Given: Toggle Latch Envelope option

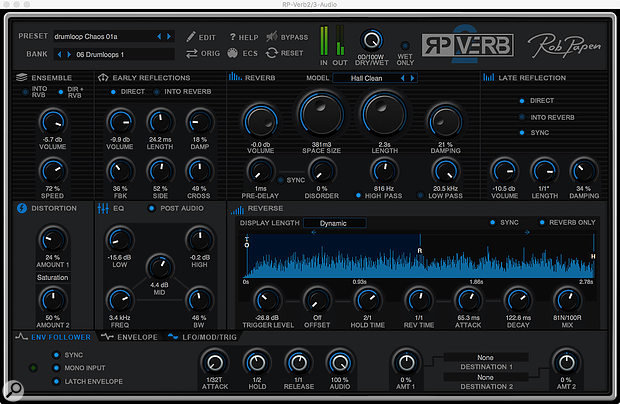Looking at the screenshot, I should [x=56, y=381].
